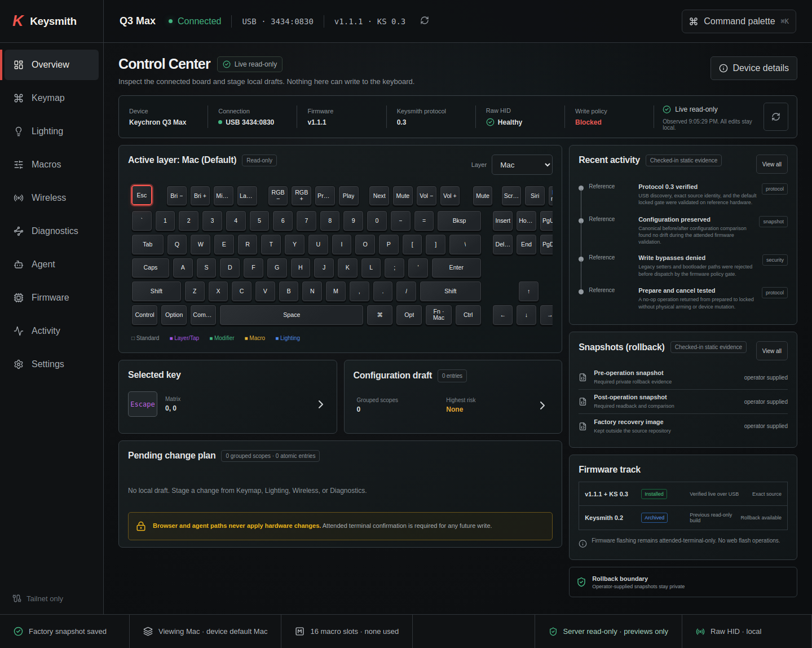This screenshot has width=812, height=648.
Task: Click the Server read-only shield icon
Action: coord(553,632)
